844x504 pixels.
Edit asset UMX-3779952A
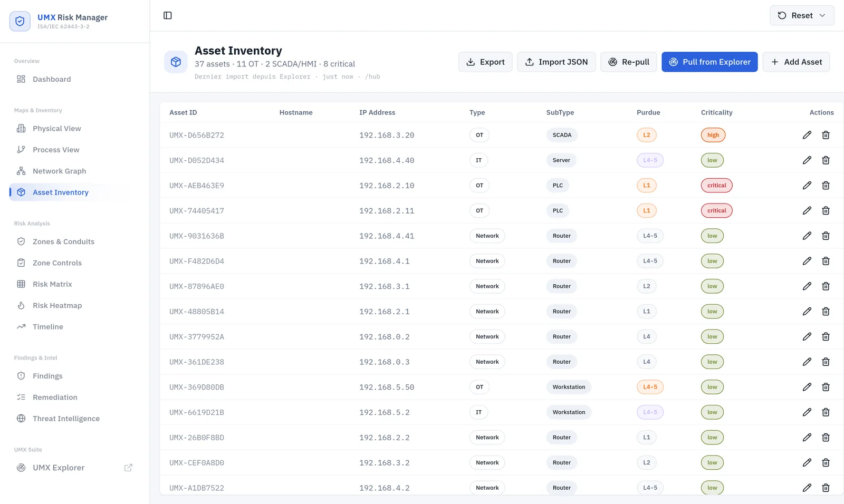[807, 337]
